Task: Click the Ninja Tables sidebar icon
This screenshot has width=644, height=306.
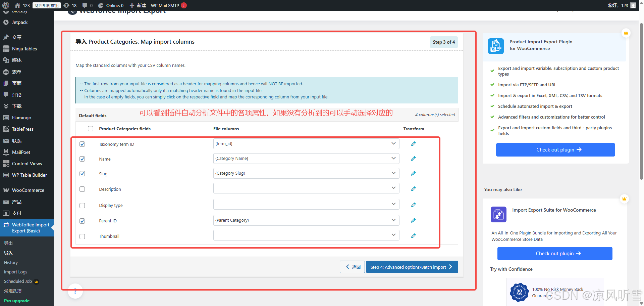Action: [x=6, y=49]
